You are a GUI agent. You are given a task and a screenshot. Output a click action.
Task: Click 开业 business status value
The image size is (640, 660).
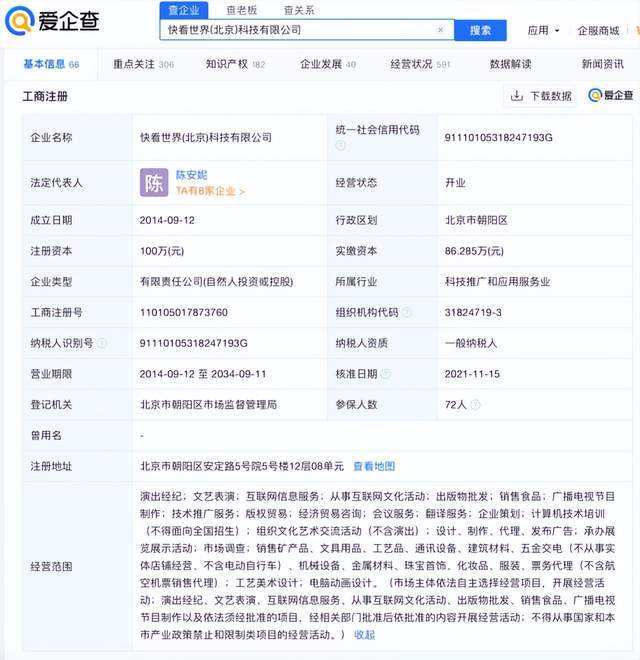click(455, 183)
